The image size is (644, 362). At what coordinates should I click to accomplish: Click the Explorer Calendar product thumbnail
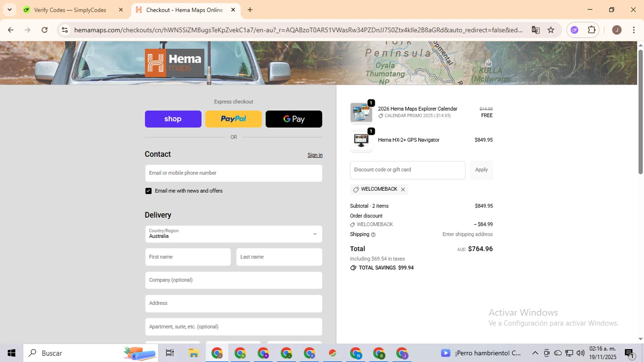(361, 113)
